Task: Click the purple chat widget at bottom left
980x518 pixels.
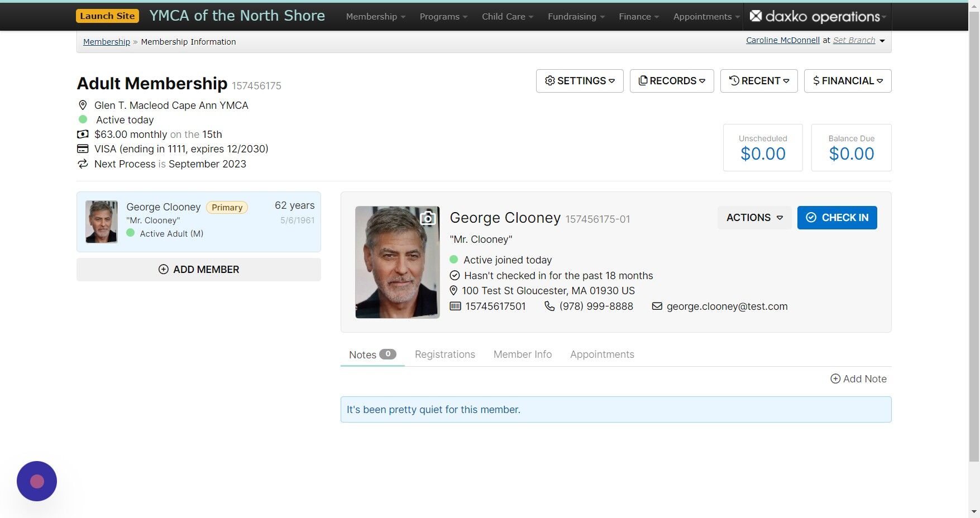Action: (x=36, y=481)
